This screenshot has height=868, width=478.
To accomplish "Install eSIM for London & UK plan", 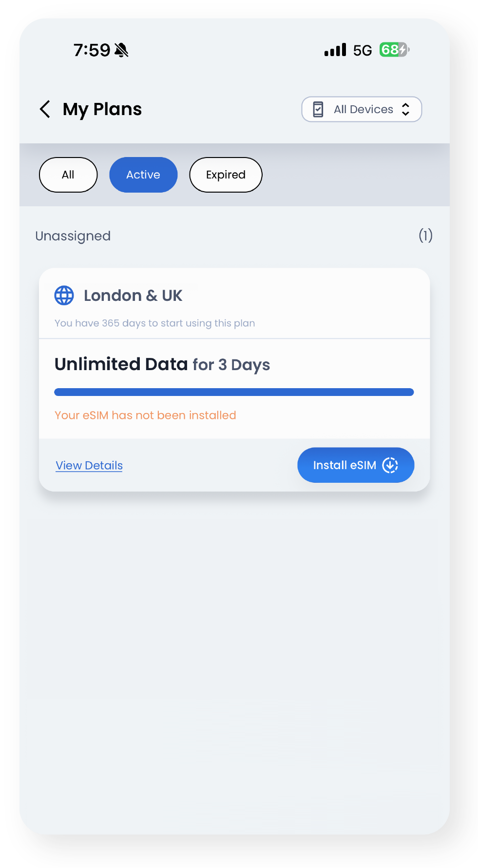I will click(x=356, y=465).
